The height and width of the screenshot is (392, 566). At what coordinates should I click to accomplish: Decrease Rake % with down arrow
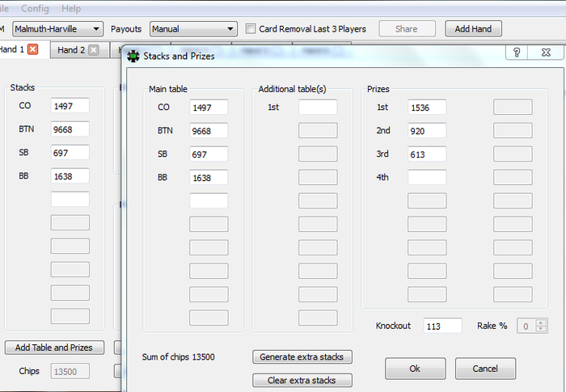pyautogui.click(x=541, y=330)
